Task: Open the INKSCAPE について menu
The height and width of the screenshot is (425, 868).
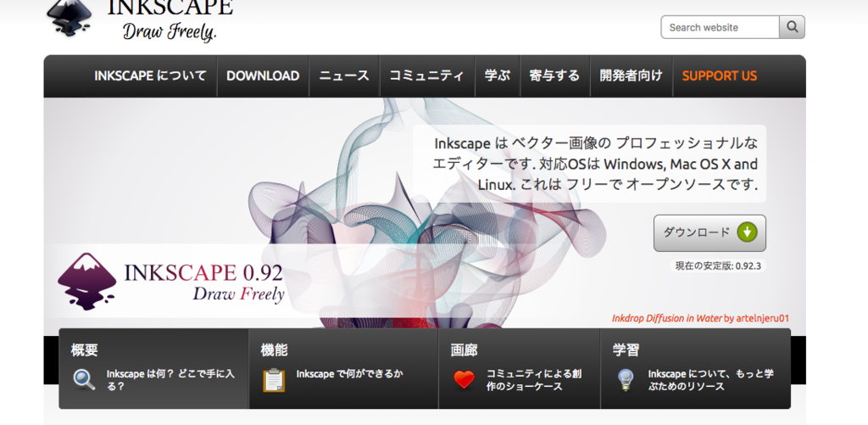Action: [x=151, y=75]
